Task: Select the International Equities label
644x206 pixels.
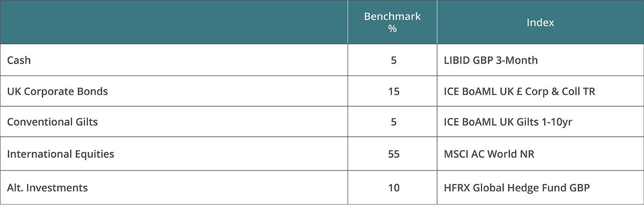Action: pyautogui.click(x=61, y=154)
